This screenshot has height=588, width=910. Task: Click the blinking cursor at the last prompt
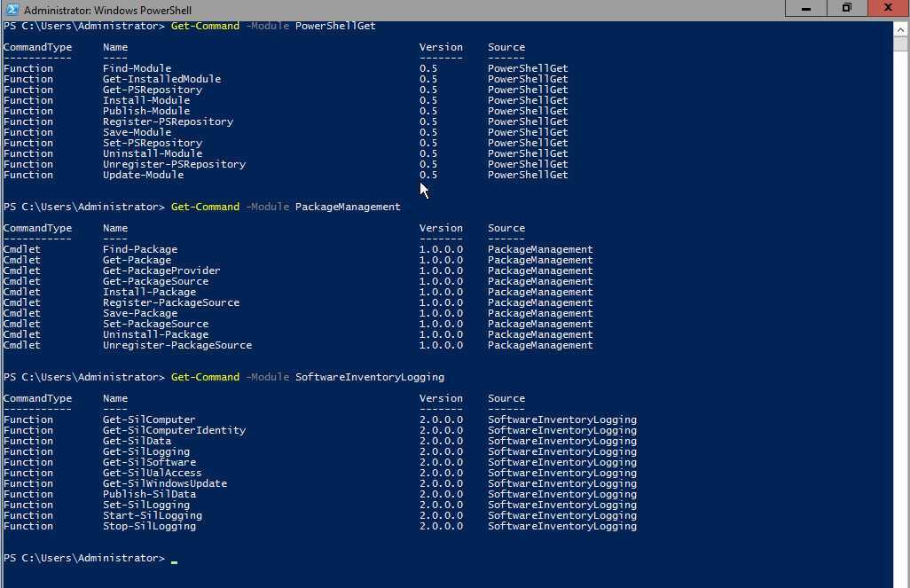175,560
